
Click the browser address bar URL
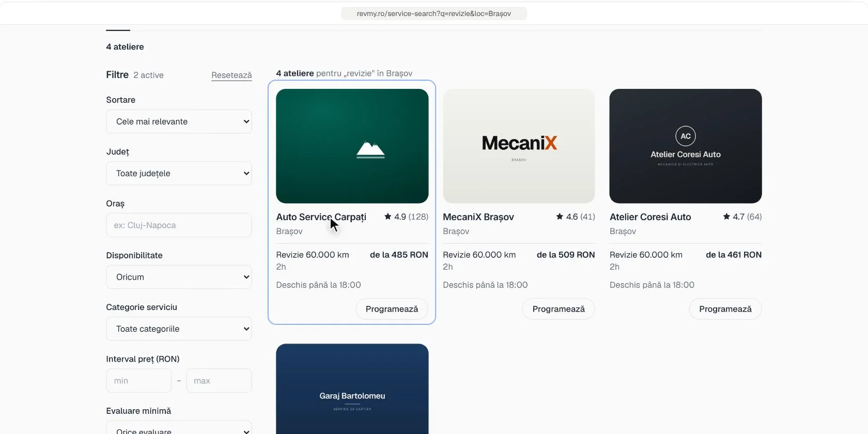point(434,13)
